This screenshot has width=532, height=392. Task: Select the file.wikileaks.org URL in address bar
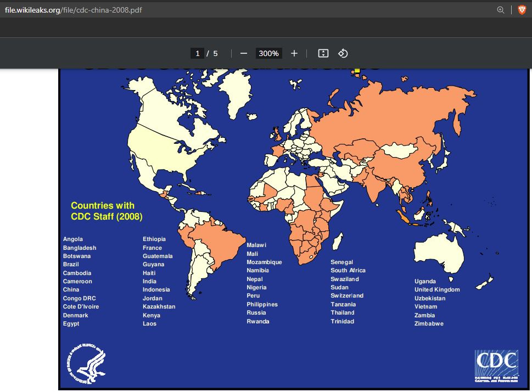[73, 10]
